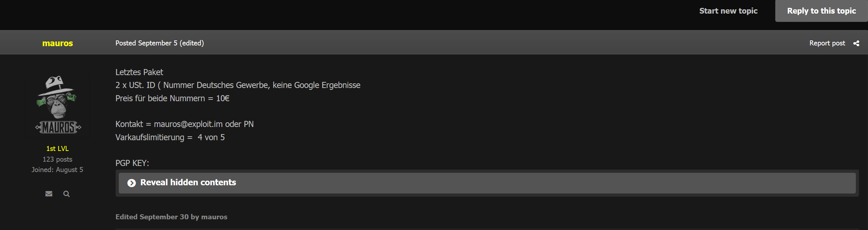Click the Reply to this topic button
The image size is (868, 230).
[821, 11]
